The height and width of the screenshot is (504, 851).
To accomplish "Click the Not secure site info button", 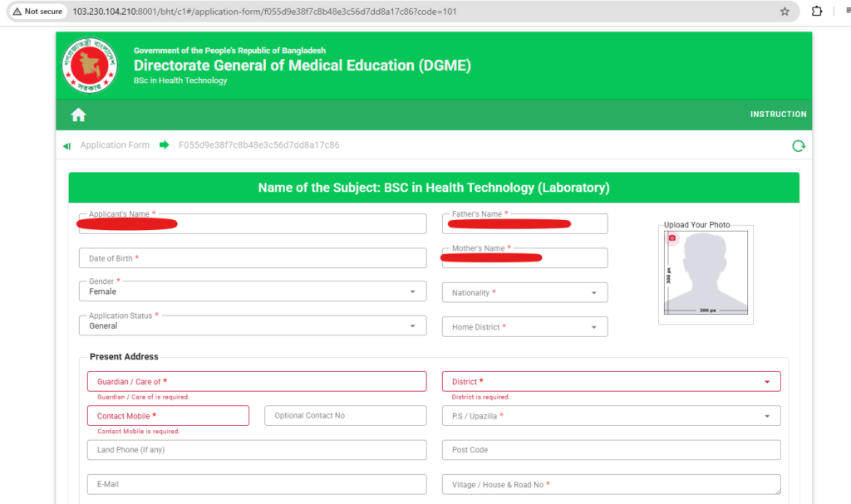I will tap(38, 12).
